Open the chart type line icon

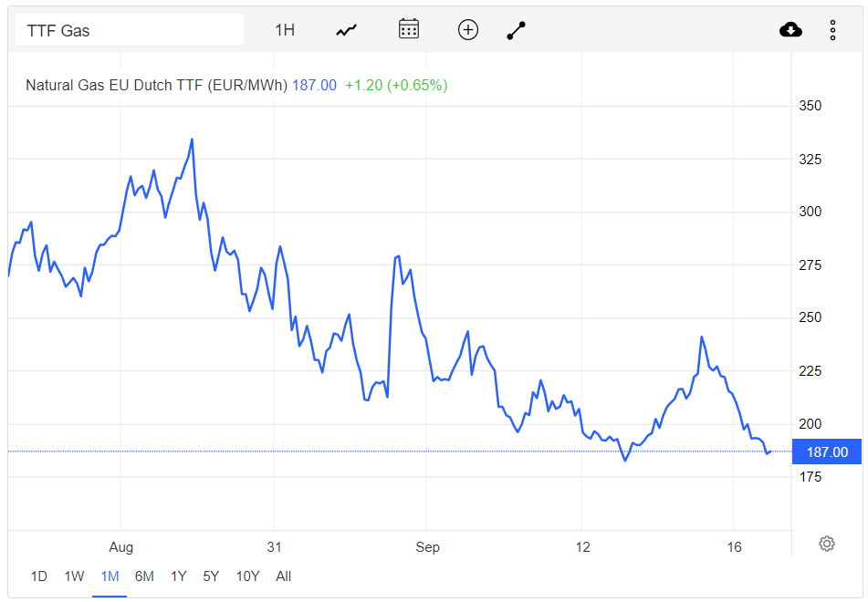(x=347, y=30)
